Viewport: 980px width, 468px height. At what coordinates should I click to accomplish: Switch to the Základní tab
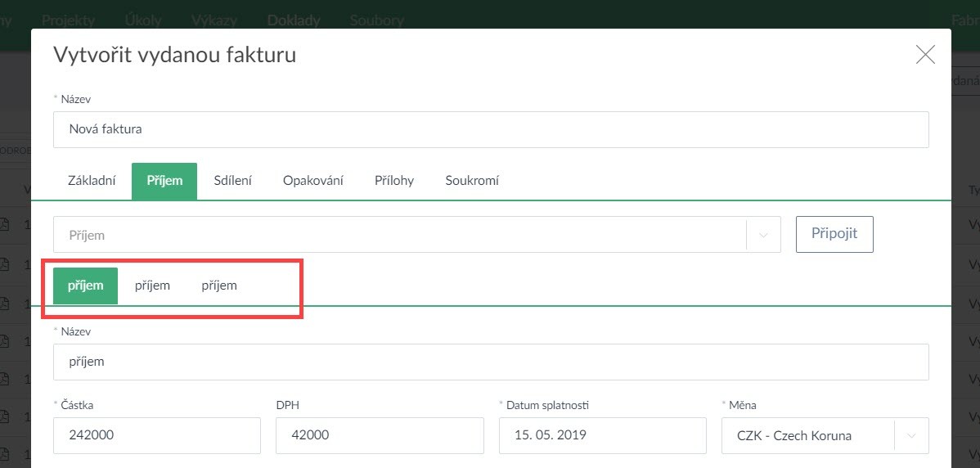pyautogui.click(x=92, y=181)
